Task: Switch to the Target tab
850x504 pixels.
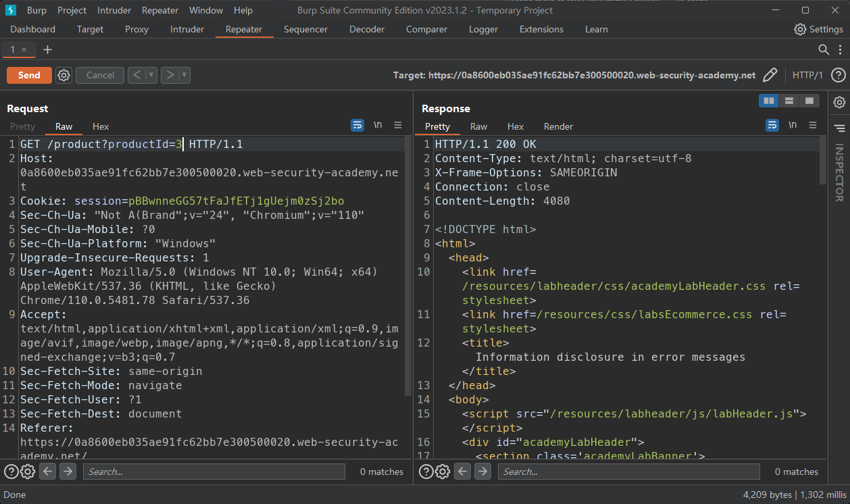Action: 90,29
